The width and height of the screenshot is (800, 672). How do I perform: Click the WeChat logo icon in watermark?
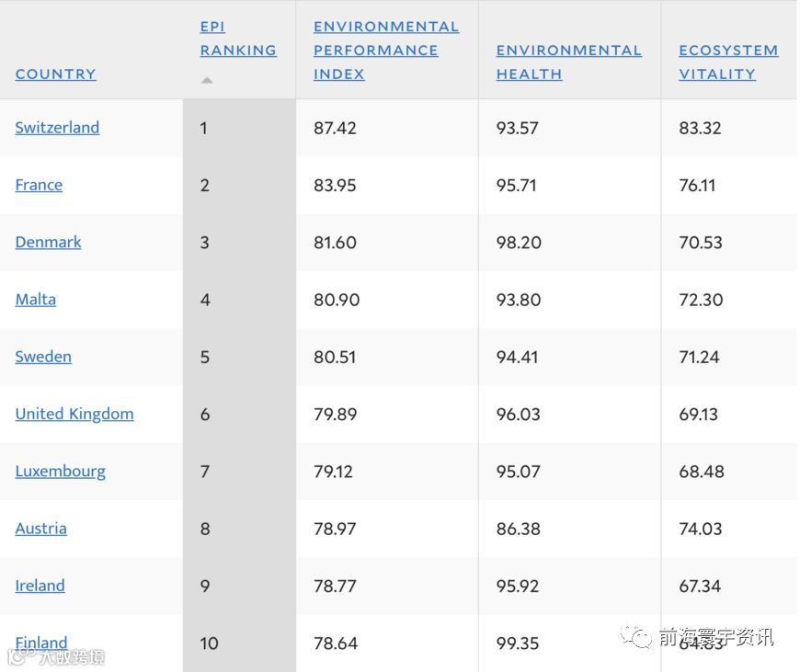click(636, 636)
